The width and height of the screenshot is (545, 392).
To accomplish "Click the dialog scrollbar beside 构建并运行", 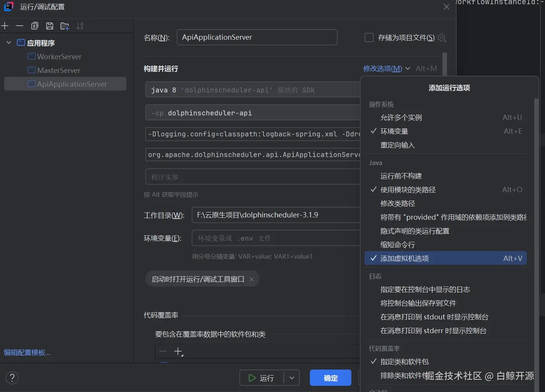I will click(445, 64).
